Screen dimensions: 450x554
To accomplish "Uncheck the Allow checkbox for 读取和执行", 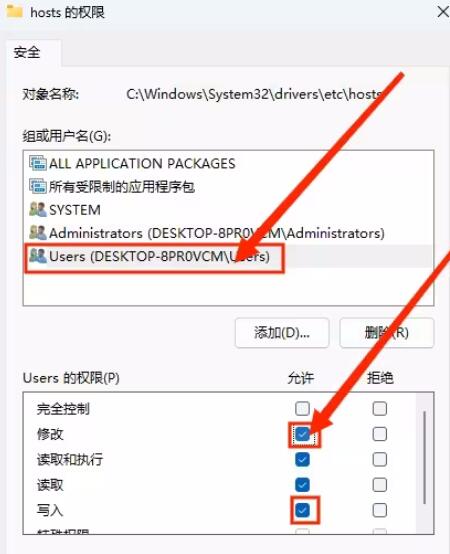I will [302, 460].
